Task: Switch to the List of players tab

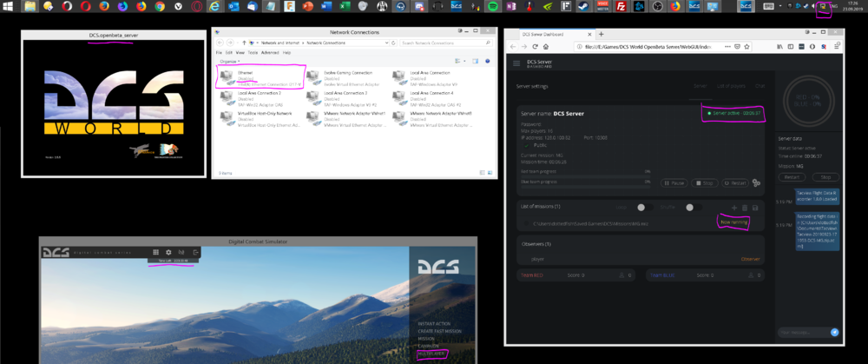Action: click(x=731, y=86)
